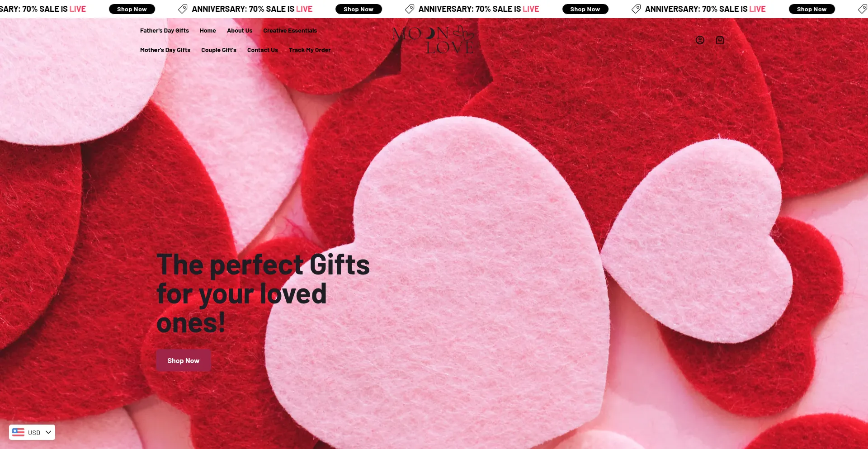Click the last Shop Now announcement button
Viewport: 868px width, 449px height.
(812, 9)
